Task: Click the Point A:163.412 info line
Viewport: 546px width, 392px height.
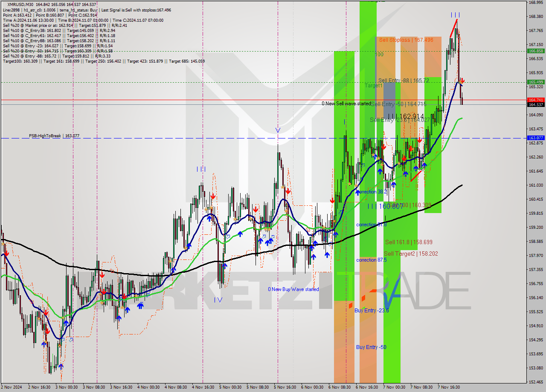Action: point(49,15)
